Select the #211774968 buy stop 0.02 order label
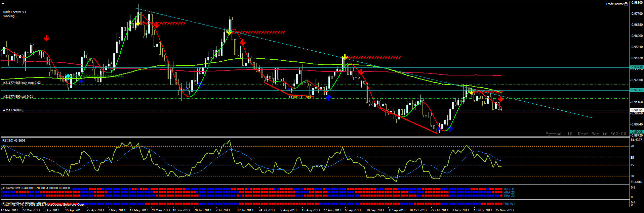This screenshot has width=644, height=213. click(22, 83)
